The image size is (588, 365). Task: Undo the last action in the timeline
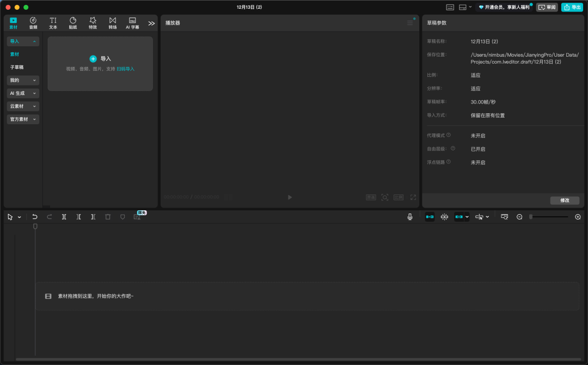pyautogui.click(x=35, y=217)
